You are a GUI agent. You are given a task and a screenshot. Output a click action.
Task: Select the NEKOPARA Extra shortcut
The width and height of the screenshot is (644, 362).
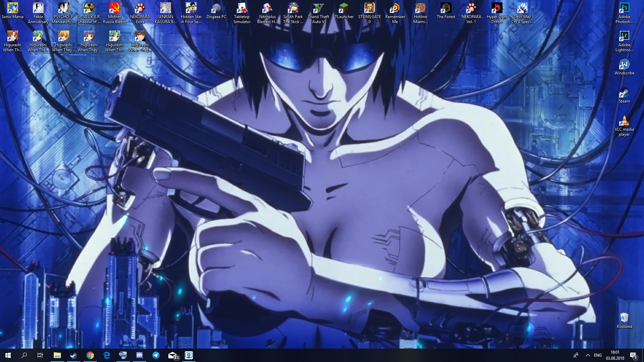(x=140, y=13)
